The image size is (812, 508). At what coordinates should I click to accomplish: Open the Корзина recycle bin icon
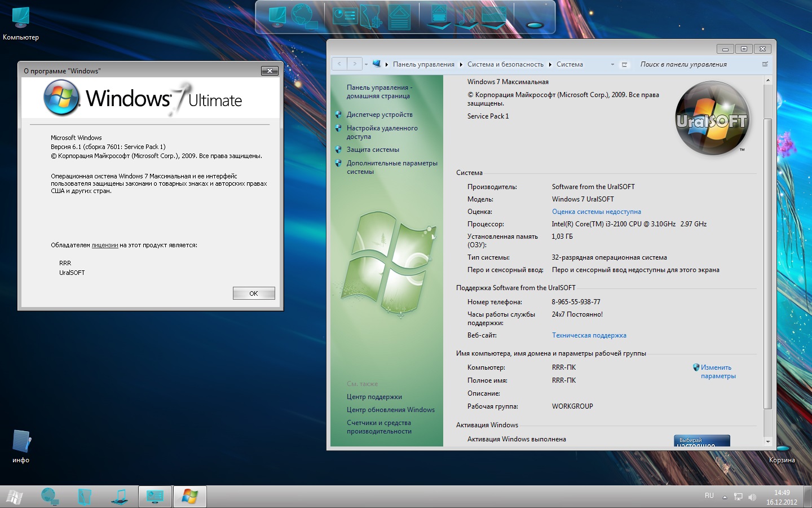(782, 454)
